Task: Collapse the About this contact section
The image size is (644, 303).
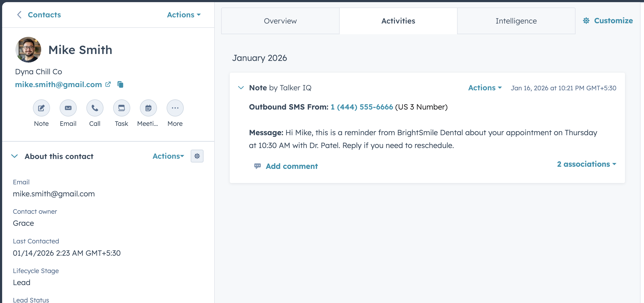Action: [15, 156]
